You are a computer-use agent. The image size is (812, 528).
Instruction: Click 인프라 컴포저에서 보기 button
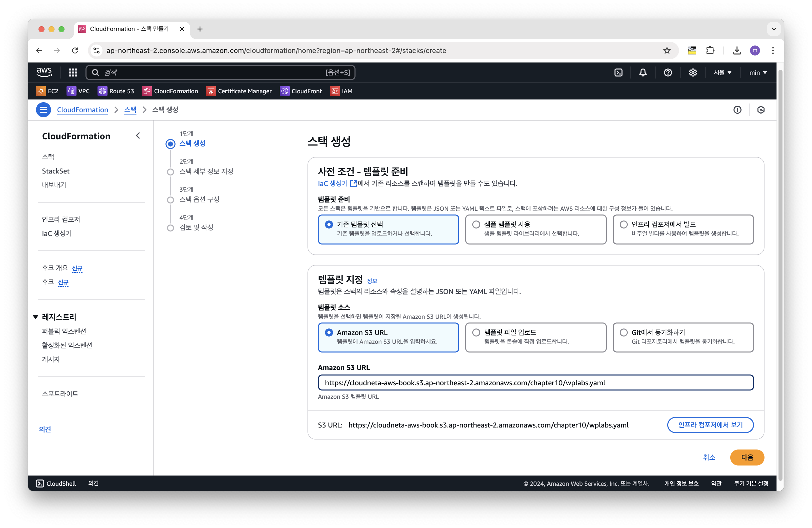pyautogui.click(x=710, y=425)
